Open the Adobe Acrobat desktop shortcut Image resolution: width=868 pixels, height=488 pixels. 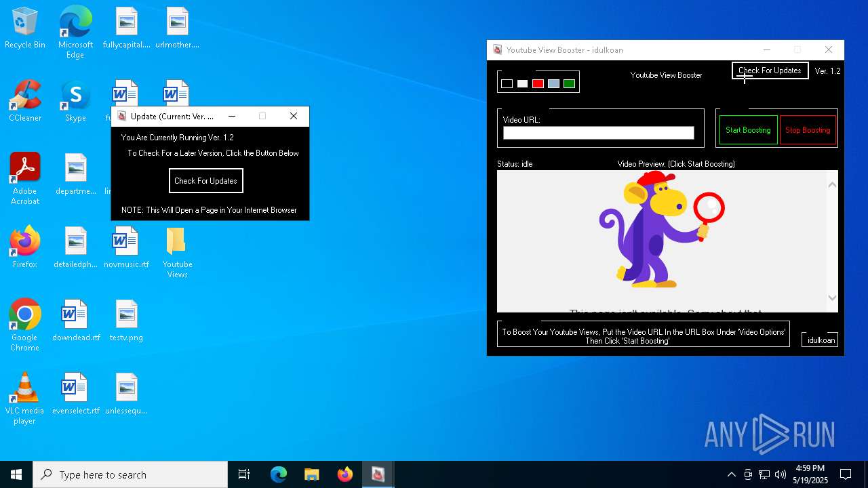[x=25, y=179]
